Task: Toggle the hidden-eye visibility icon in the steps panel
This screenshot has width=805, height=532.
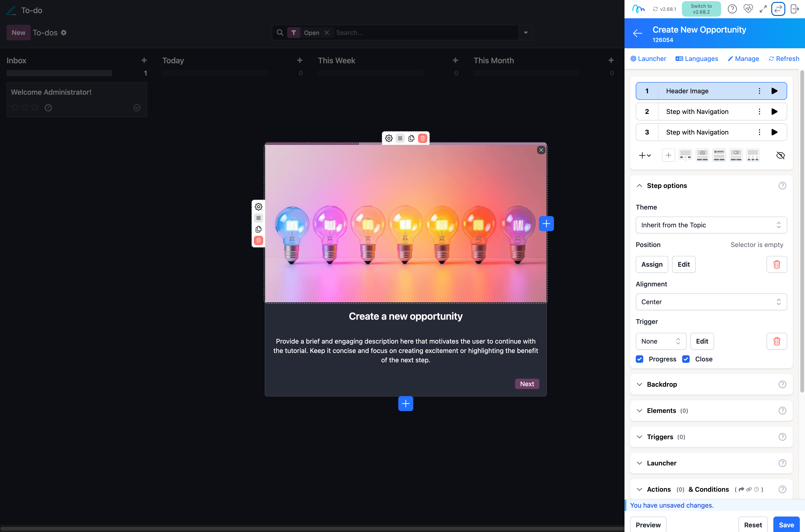Action: 780,155
